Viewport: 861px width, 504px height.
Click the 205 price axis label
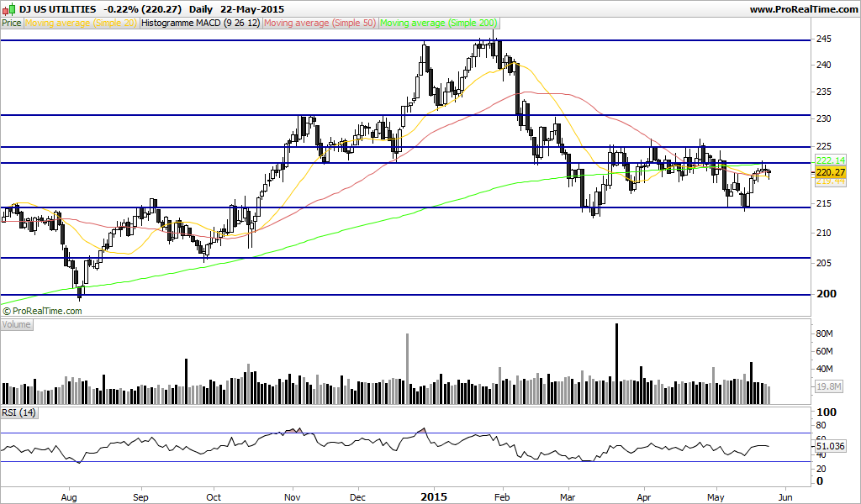[824, 263]
